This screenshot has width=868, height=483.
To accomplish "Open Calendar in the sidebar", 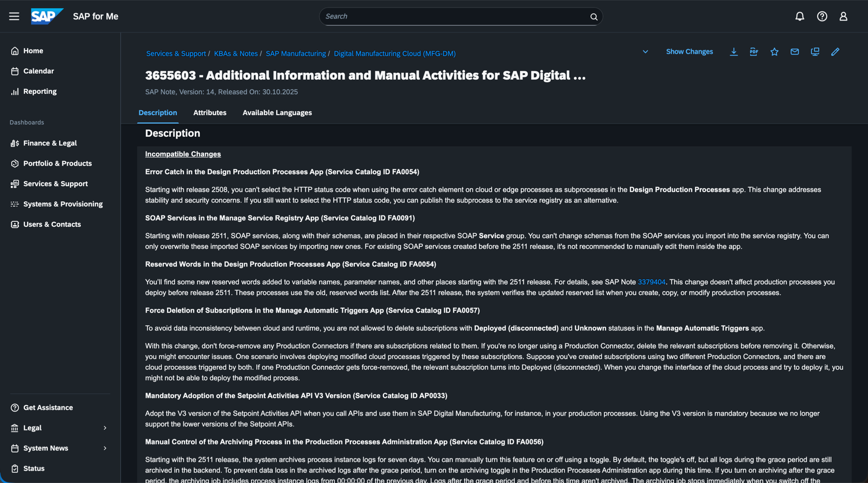I will 39,71.
